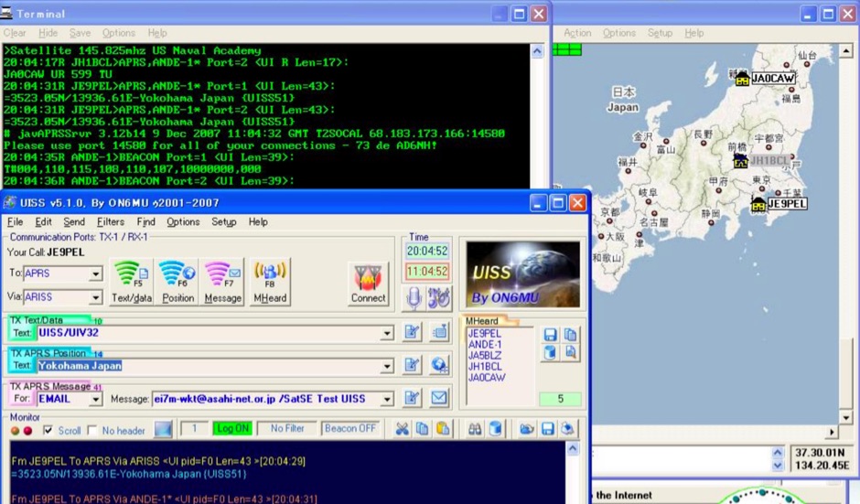Expand the For: EMAIL dropdown

(x=95, y=399)
